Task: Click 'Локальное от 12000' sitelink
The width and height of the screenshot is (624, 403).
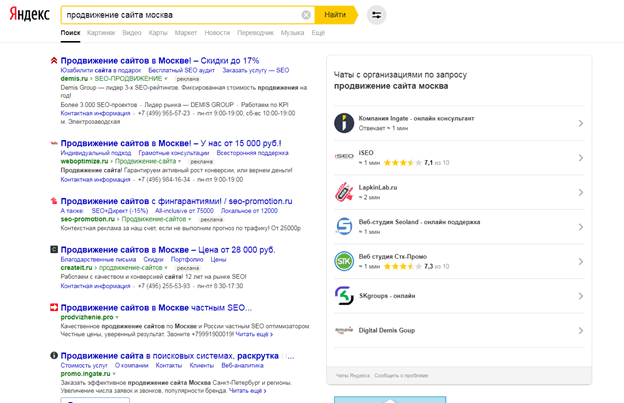Action: coord(249,210)
